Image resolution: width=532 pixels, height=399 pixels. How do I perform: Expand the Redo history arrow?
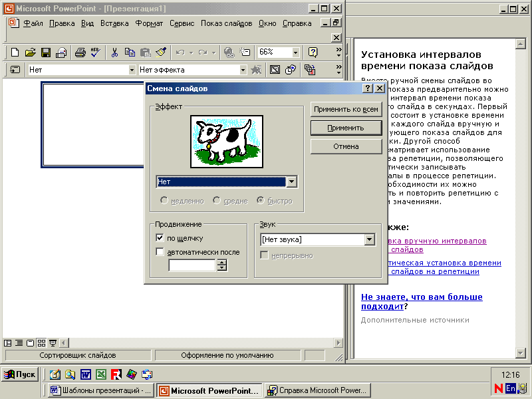(x=213, y=53)
